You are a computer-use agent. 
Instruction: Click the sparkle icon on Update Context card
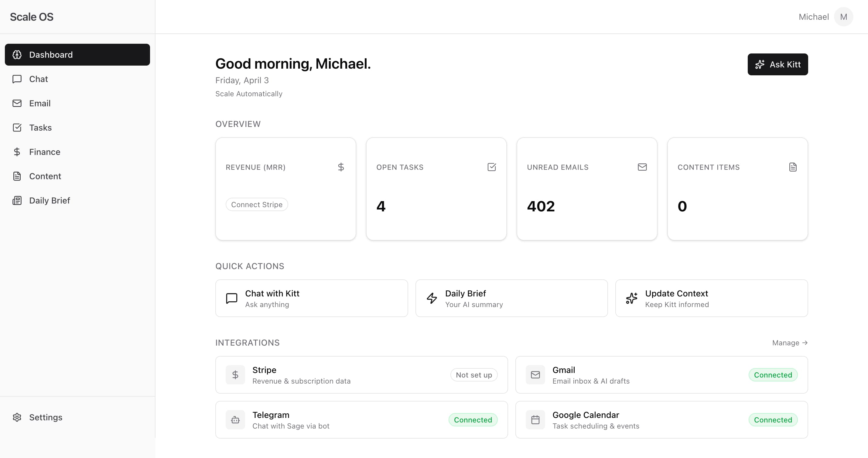(x=632, y=298)
